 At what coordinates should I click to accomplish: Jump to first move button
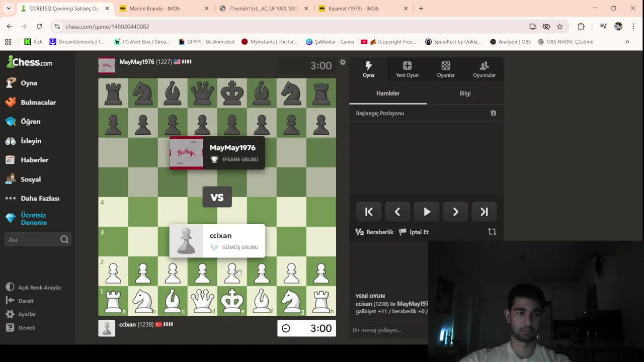369,212
